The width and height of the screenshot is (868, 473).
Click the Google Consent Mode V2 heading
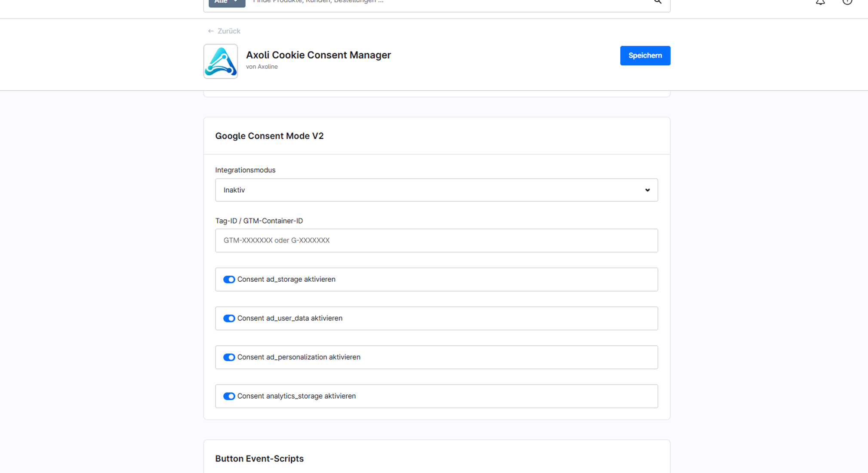(269, 136)
